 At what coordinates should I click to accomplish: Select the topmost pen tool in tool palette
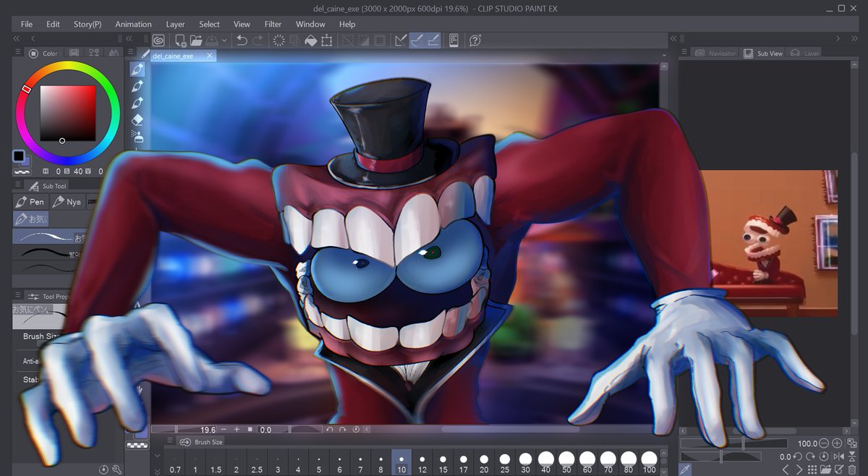(138, 69)
